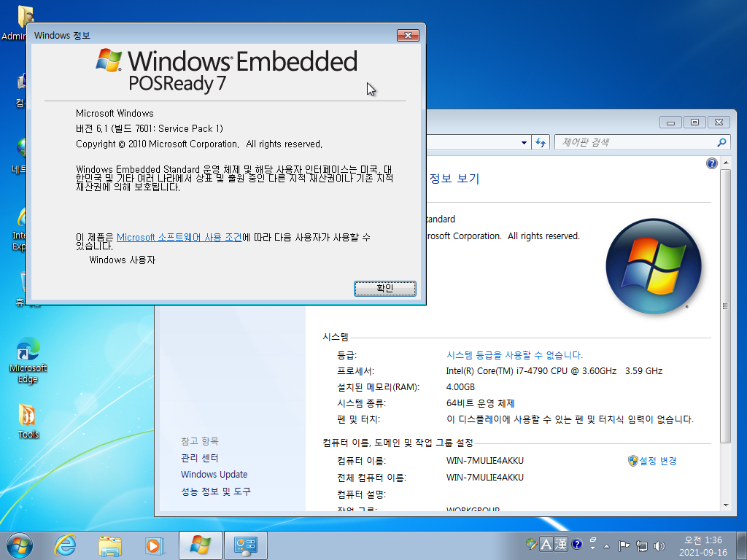
Task: Open Action Center flag icon
Action: tap(624, 545)
